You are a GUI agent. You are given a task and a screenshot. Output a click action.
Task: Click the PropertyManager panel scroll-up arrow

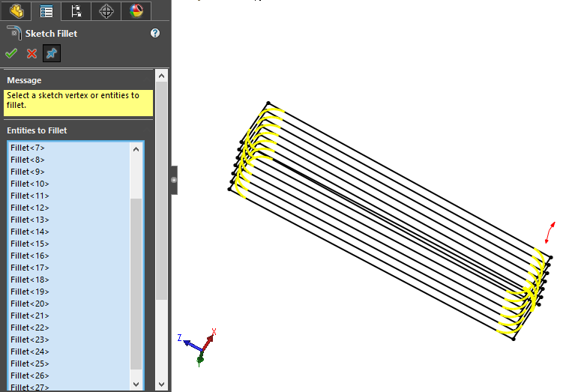coord(161,76)
